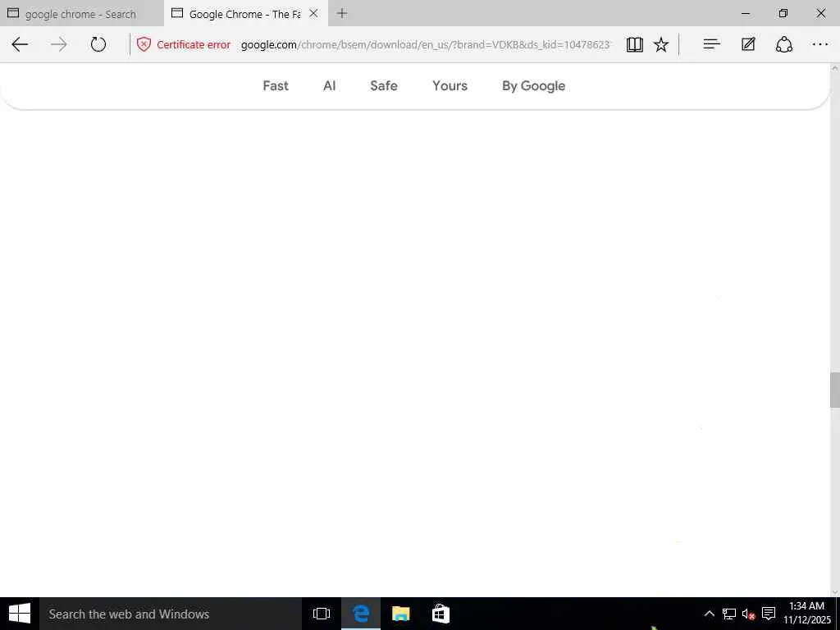Image resolution: width=840 pixels, height=630 pixels.
Task: Open a new tab with plus
Action: coord(342,13)
